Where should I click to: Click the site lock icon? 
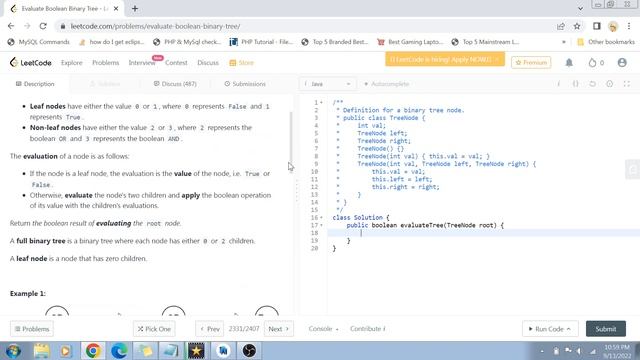click(62, 26)
